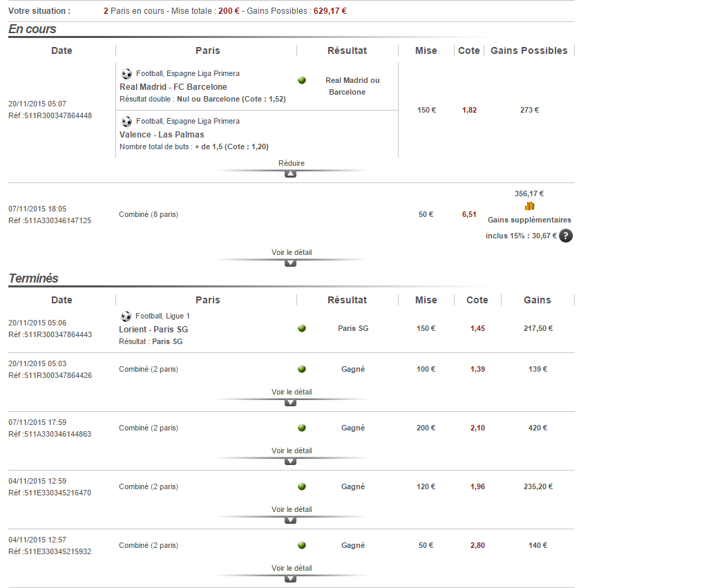Click the green dot of the 420 € won bet
Screen dimensions: 704x588
pyautogui.click(x=302, y=428)
